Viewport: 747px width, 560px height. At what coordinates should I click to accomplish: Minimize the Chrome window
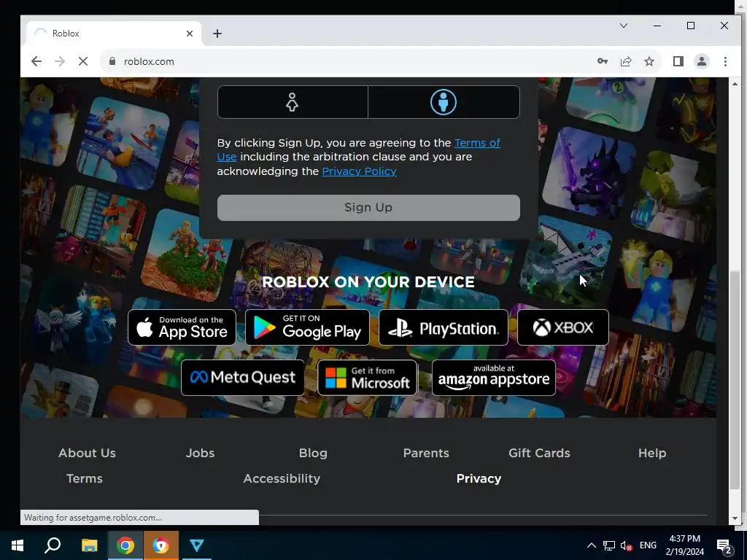tap(657, 26)
